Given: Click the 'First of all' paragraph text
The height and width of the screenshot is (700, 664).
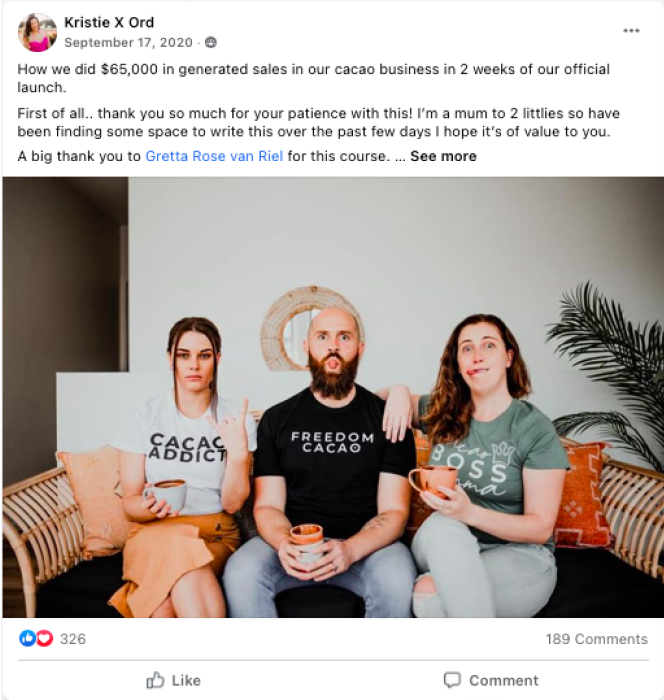Looking at the screenshot, I should coord(318,122).
